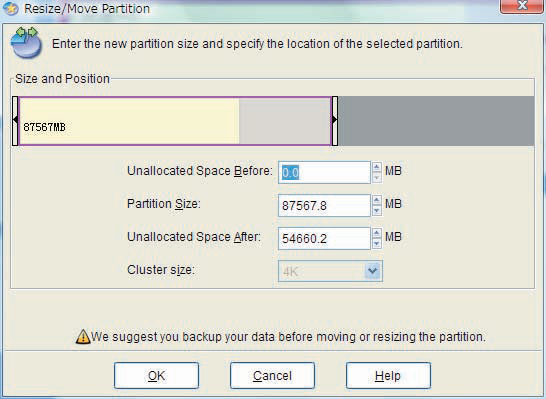Click the Unallocated Space After label
This screenshot has height=399, width=546.
[194, 237]
